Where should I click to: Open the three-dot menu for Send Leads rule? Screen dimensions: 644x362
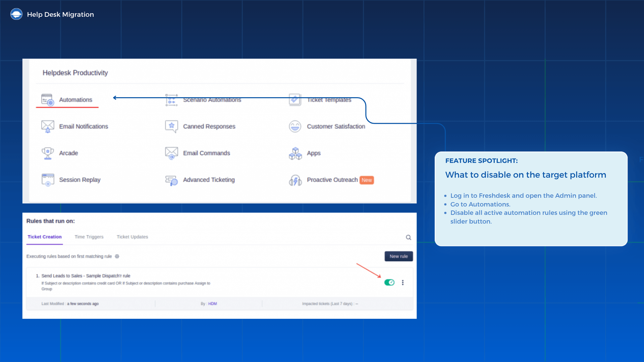403,283
